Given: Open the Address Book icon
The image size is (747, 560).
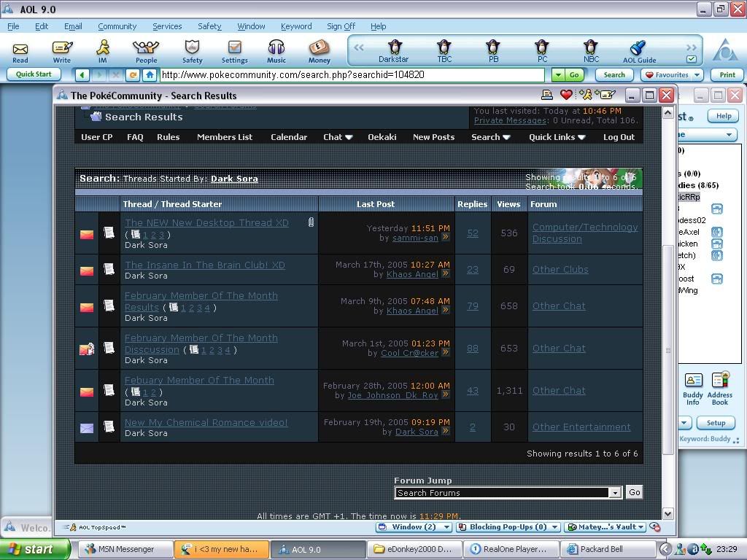Looking at the screenshot, I should coord(720,389).
